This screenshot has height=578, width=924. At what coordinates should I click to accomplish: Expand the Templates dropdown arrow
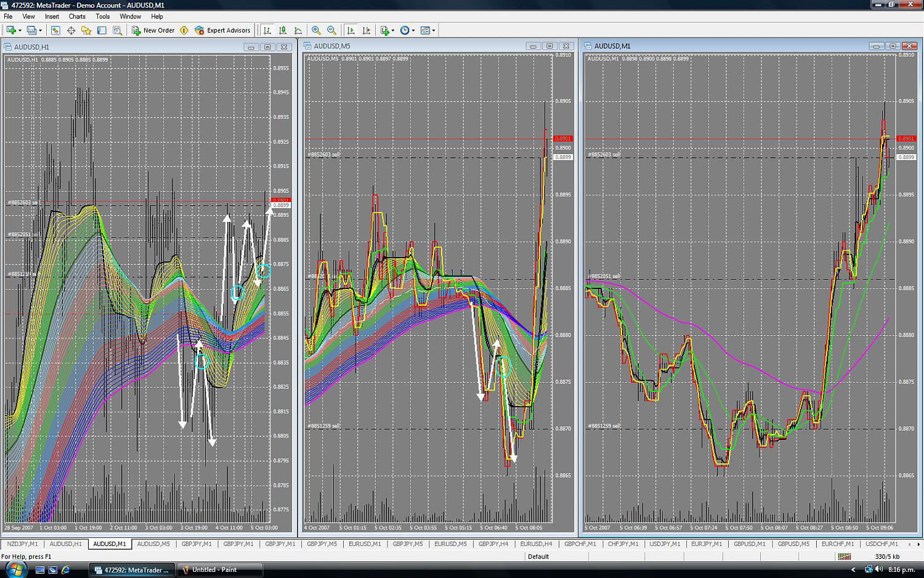coord(434,30)
